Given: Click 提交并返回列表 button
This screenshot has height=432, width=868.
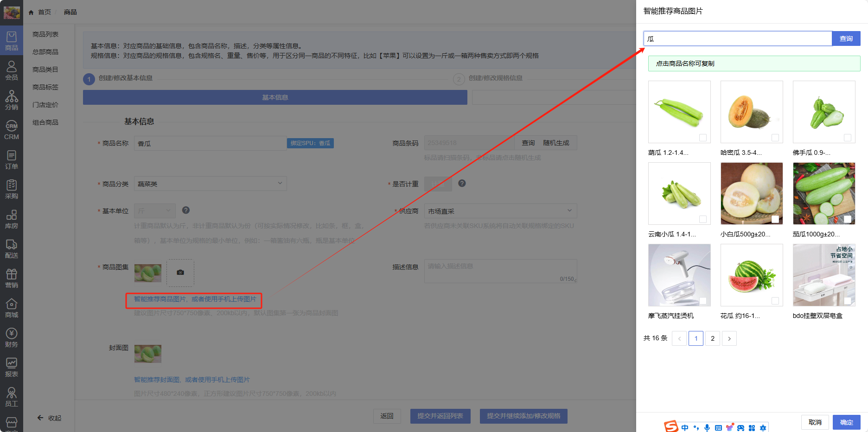Looking at the screenshot, I should point(440,416).
